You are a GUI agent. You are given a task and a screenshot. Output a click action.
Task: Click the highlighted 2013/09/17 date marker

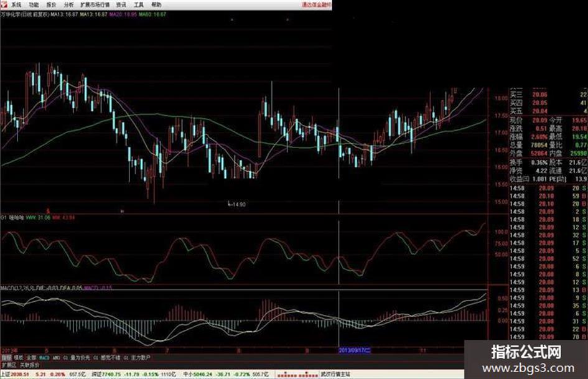[x=355, y=350]
